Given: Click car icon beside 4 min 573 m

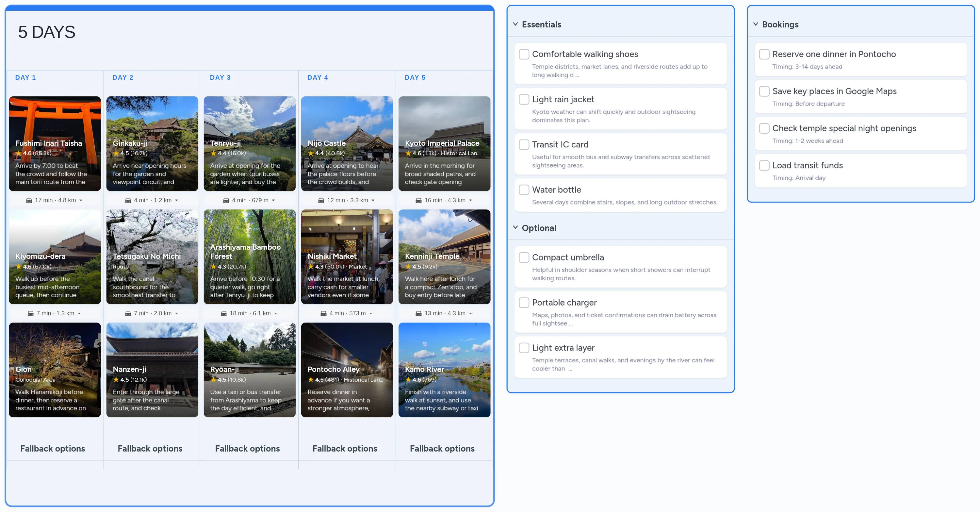Looking at the screenshot, I should click(323, 313).
